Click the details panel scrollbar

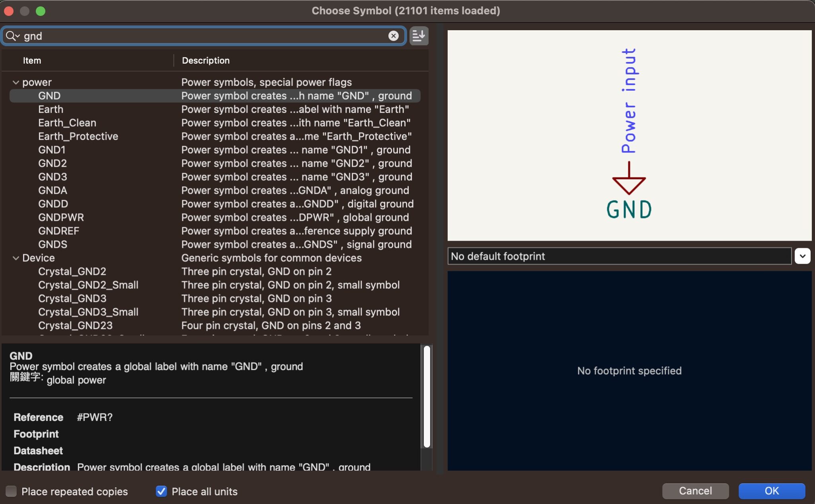427,397
